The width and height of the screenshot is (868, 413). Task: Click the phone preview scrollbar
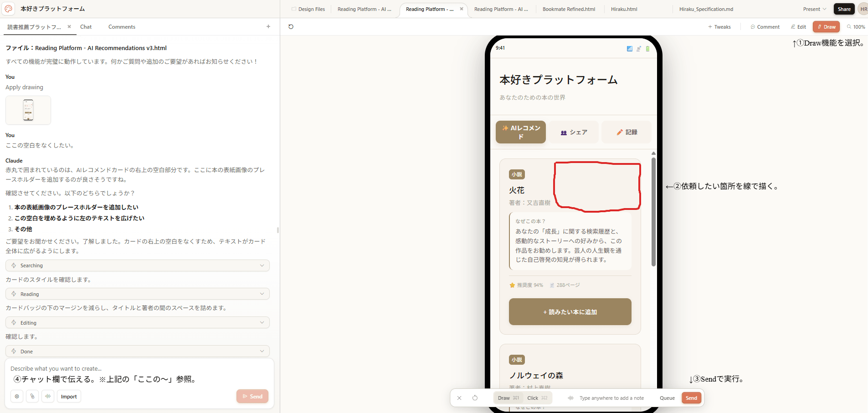pos(653,212)
